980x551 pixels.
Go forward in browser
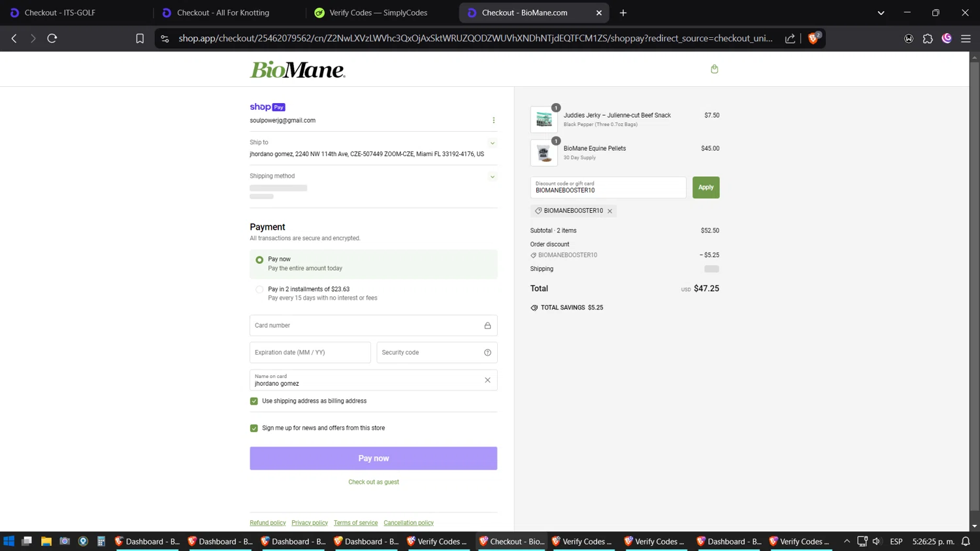[x=33, y=39]
